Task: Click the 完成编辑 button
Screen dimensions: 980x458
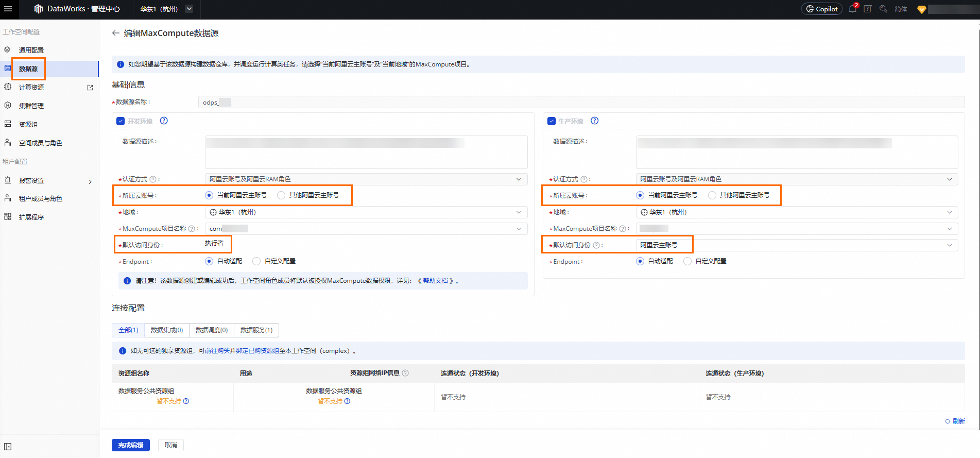Action: tap(131, 445)
